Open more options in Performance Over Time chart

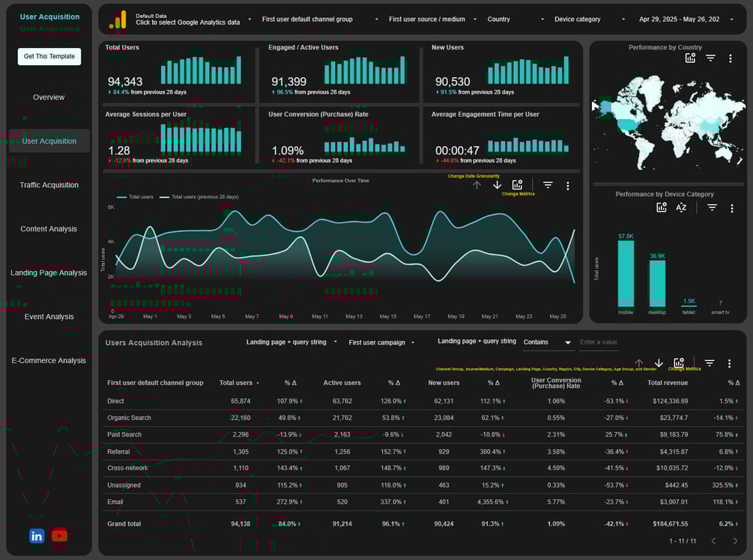tap(568, 186)
